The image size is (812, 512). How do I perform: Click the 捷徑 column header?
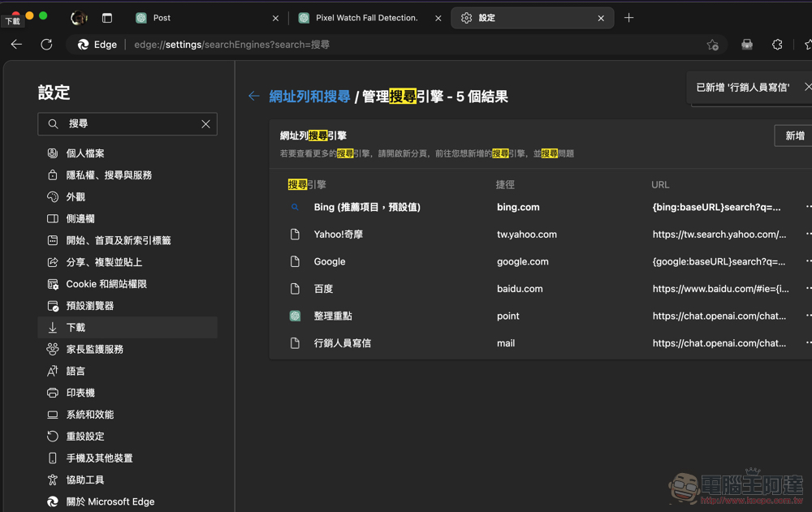pyautogui.click(x=505, y=184)
